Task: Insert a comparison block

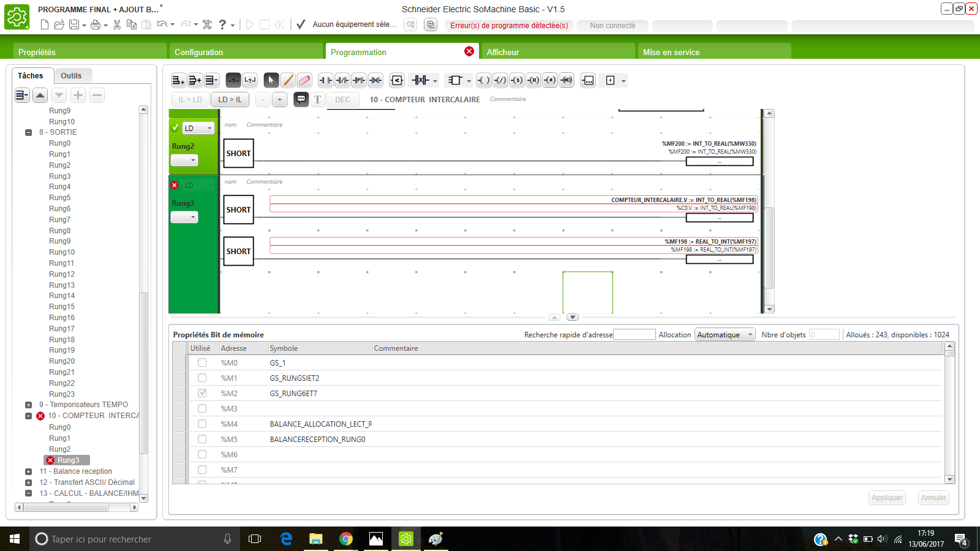Action: click(x=397, y=80)
